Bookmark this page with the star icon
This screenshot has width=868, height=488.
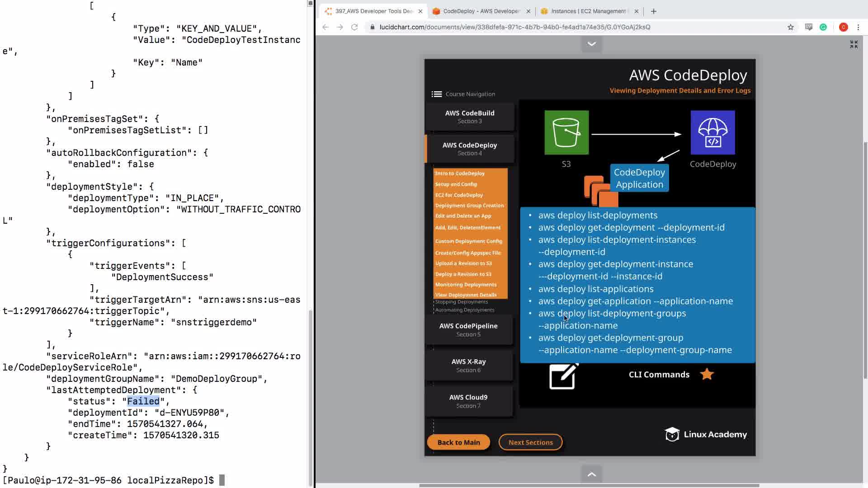(x=790, y=27)
